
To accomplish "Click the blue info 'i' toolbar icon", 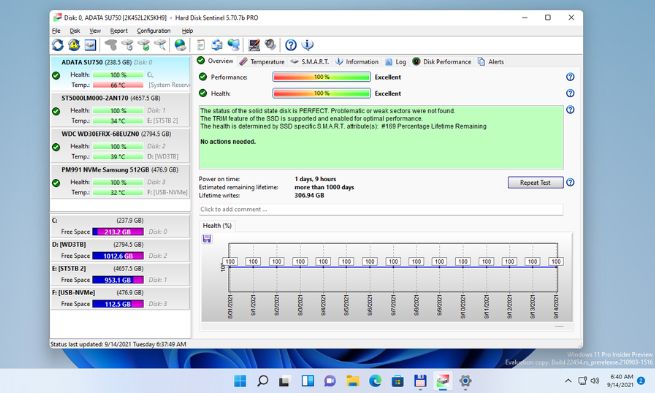I will click(x=307, y=45).
